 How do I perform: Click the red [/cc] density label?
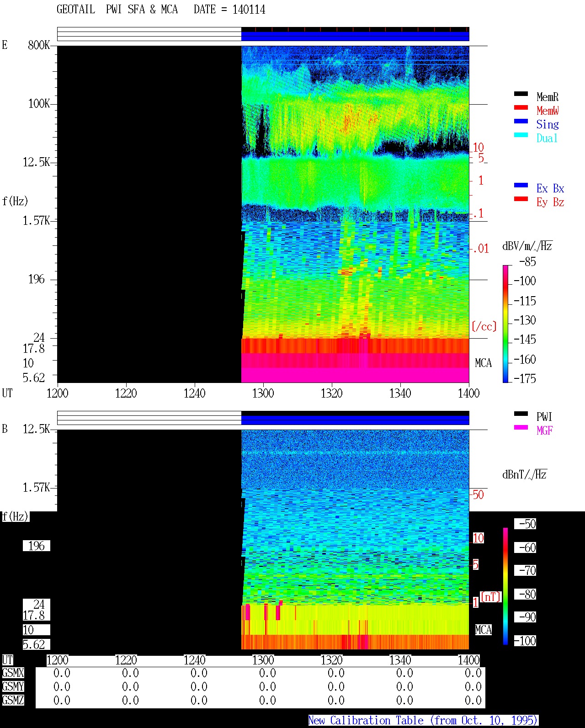click(x=484, y=326)
